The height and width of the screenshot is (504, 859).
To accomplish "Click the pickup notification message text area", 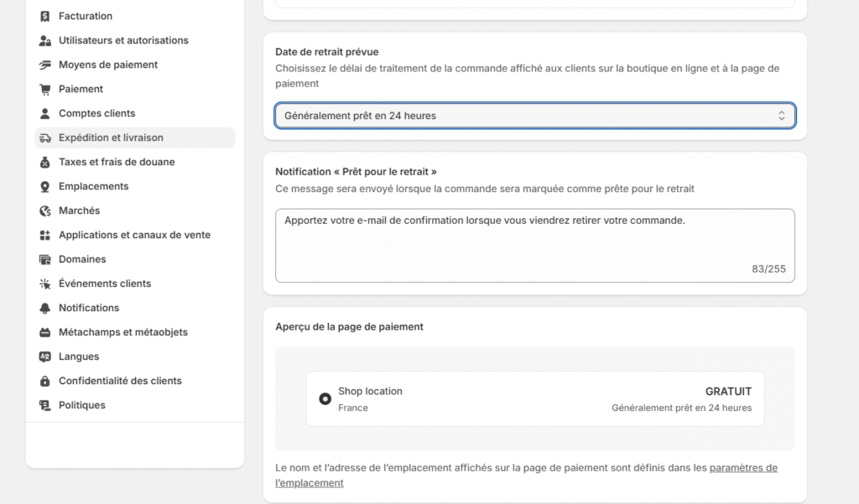I will [x=534, y=246].
